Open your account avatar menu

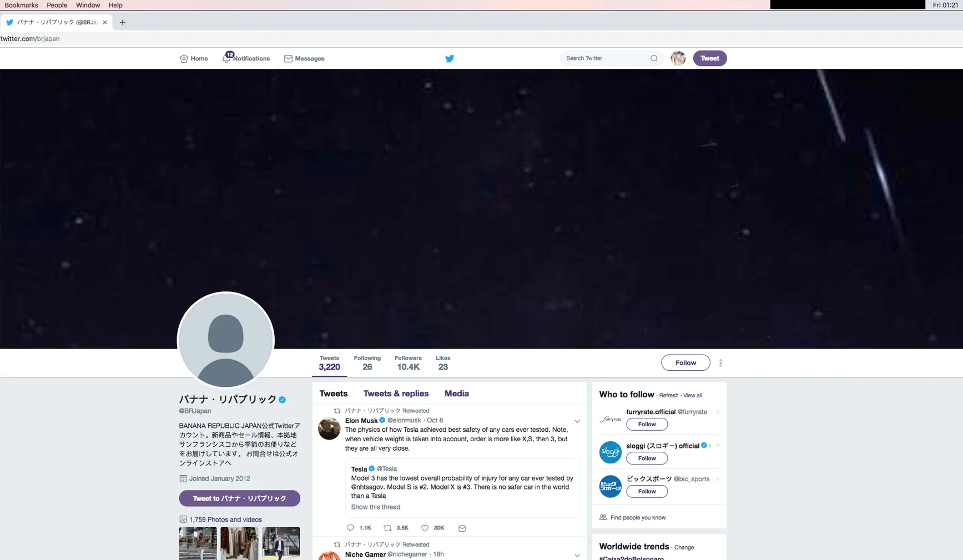point(678,58)
